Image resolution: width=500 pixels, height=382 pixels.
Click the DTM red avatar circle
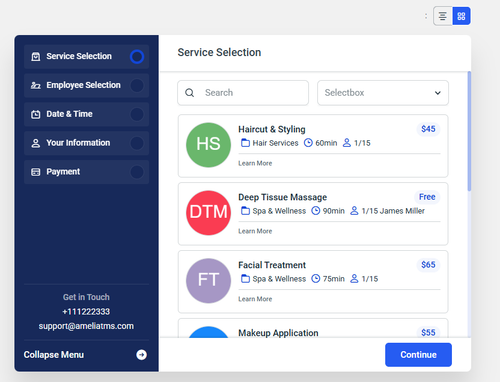(208, 213)
